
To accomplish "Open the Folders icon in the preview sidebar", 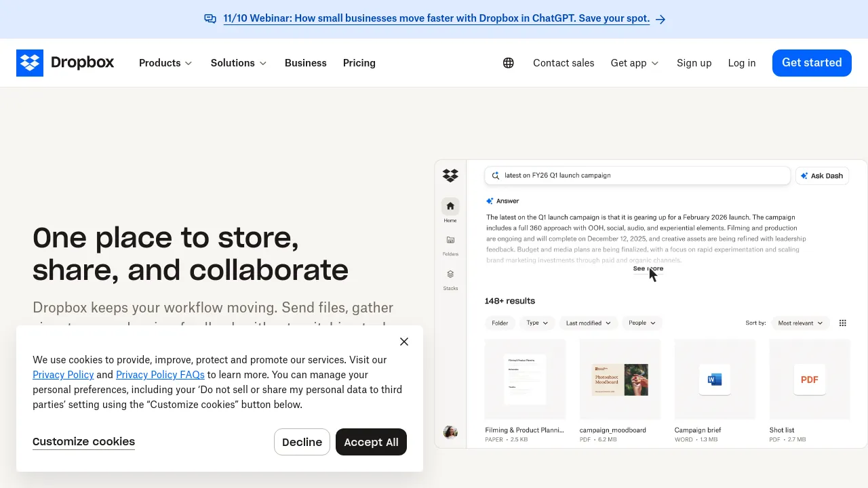I will pyautogui.click(x=450, y=240).
